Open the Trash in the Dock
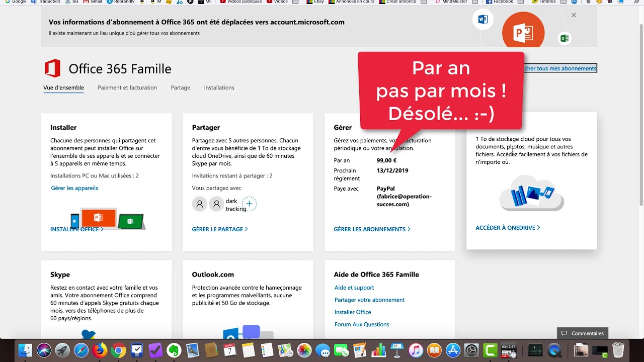644x362 pixels. click(x=618, y=350)
